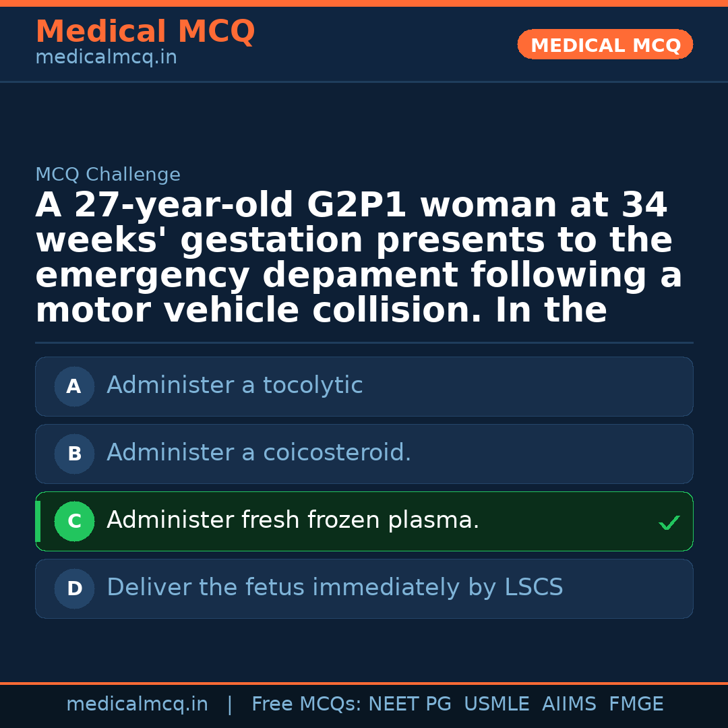Viewport: 728px width, 728px height.
Task: Click the large orange "Medical MCQ" title
Action: [145, 32]
